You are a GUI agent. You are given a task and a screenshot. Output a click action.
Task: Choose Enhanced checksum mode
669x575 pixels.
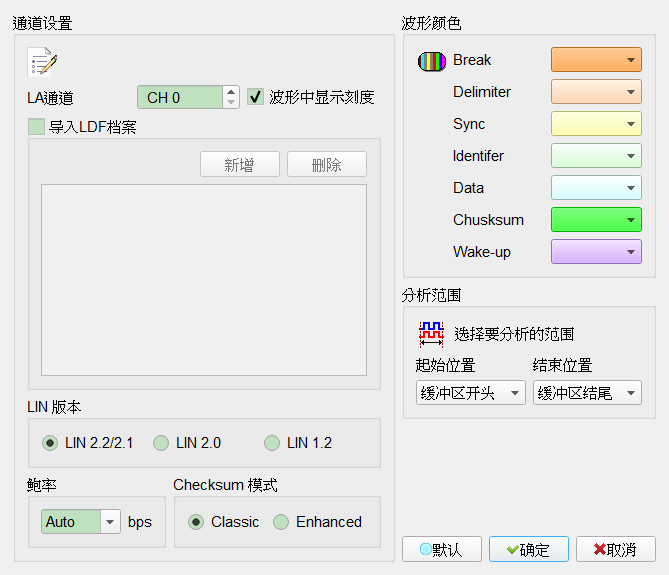[281, 522]
